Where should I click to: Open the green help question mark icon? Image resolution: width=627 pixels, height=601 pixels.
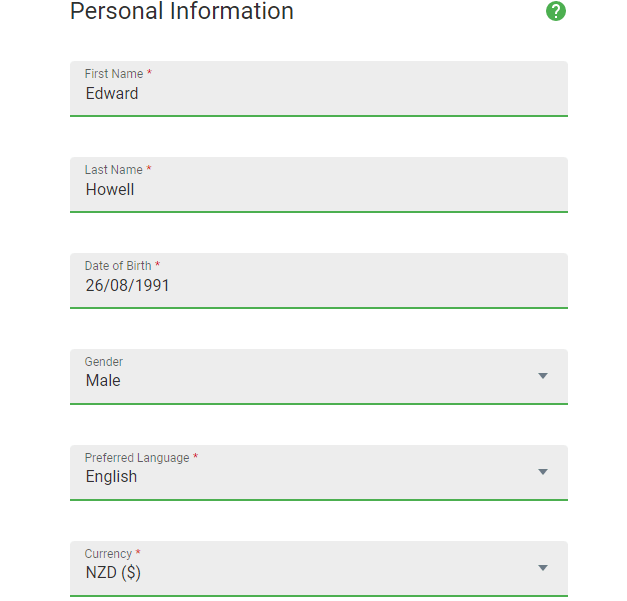point(555,11)
